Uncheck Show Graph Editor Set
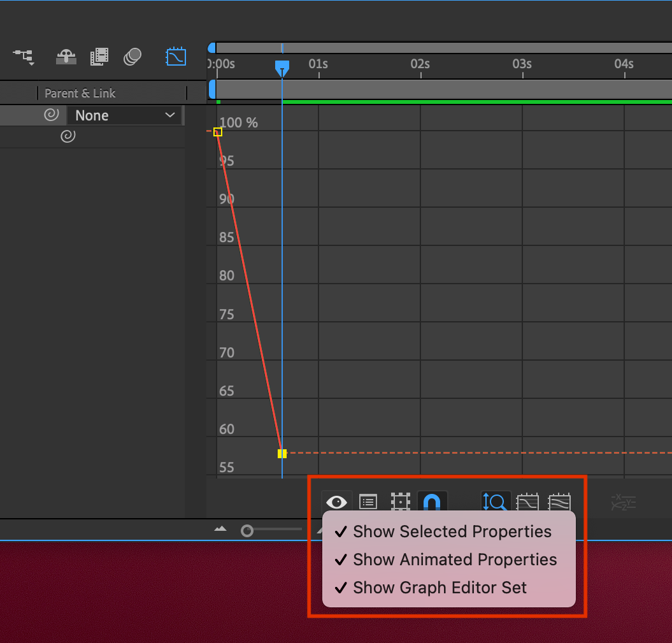The height and width of the screenshot is (643, 672). [x=438, y=588]
